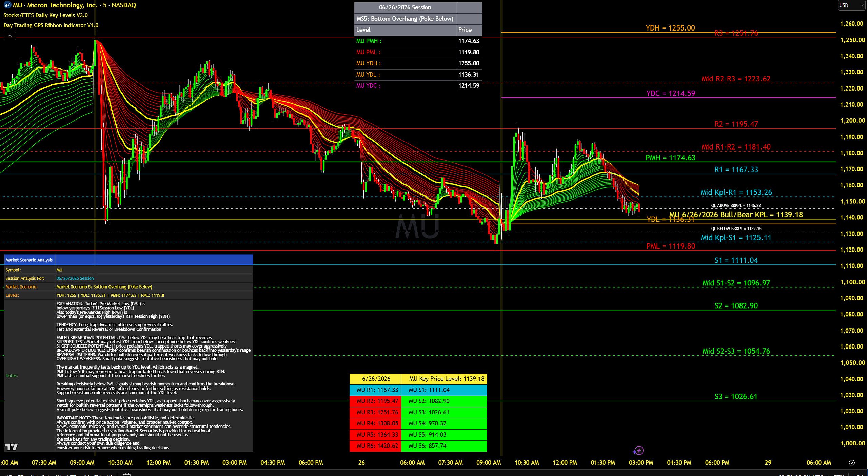Click the Bull/Bear KPL = 1139.18 label
Image resolution: width=868 pixels, height=476 pixels.
click(736, 215)
